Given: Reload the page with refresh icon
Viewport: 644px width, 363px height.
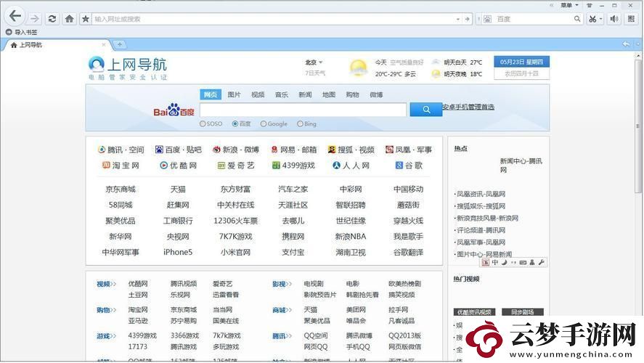Looking at the screenshot, I should click(52, 19).
